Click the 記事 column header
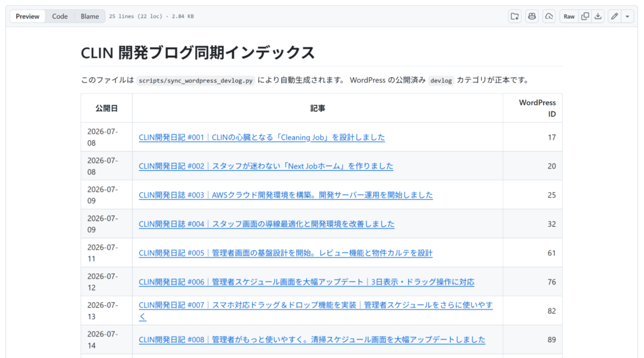Screen dimensions: 644x358 click(x=318, y=108)
